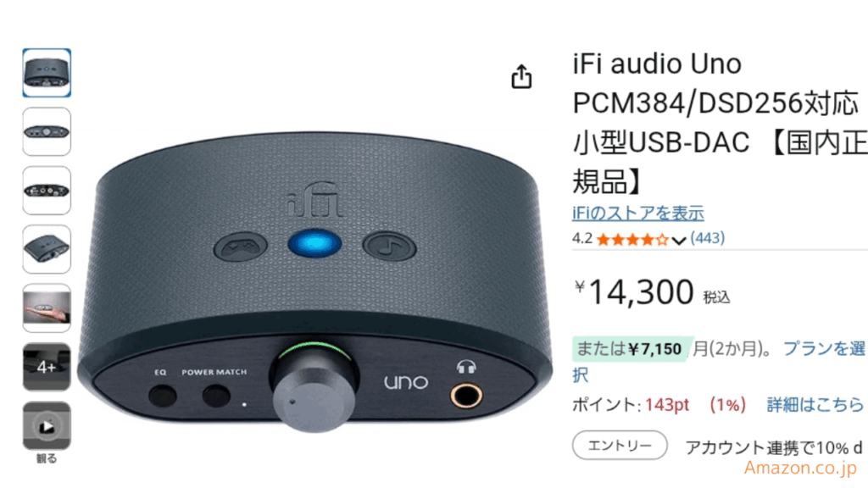Select the first front-view product thumbnail
The width and height of the screenshot is (868, 488).
pyautogui.click(x=47, y=73)
